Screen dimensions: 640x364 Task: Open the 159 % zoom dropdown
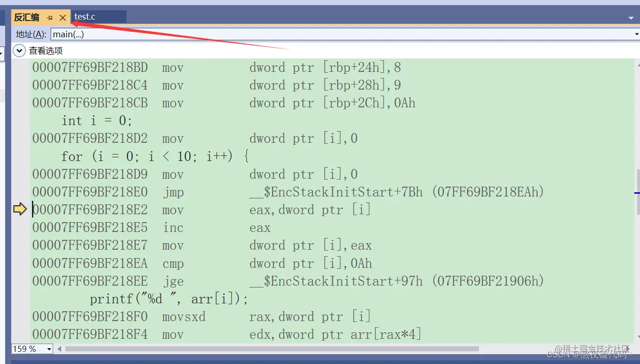49,349
